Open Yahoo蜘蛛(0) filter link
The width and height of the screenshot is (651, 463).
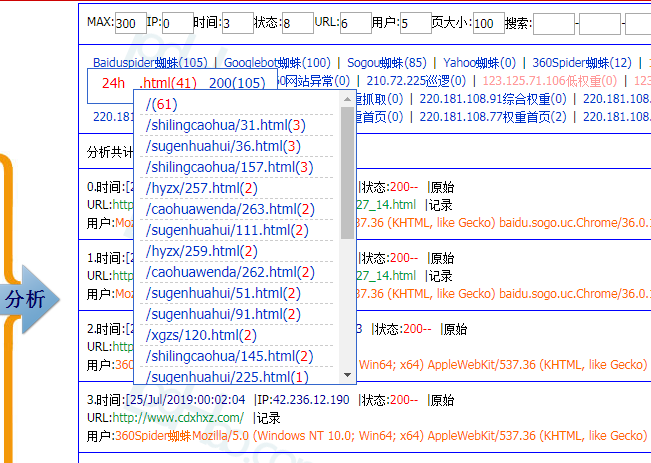click(x=480, y=63)
